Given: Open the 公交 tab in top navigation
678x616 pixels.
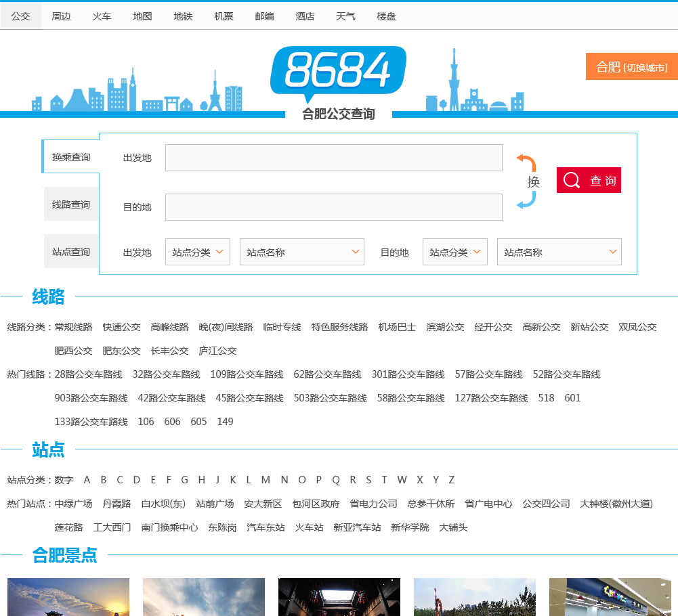Looking at the screenshot, I should coord(21,16).
